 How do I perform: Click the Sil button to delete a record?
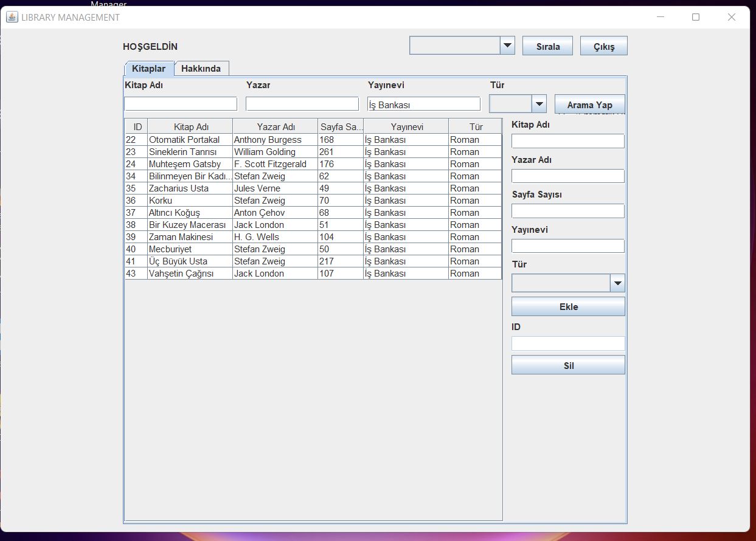pyautogui.click(x=567, y=364)
